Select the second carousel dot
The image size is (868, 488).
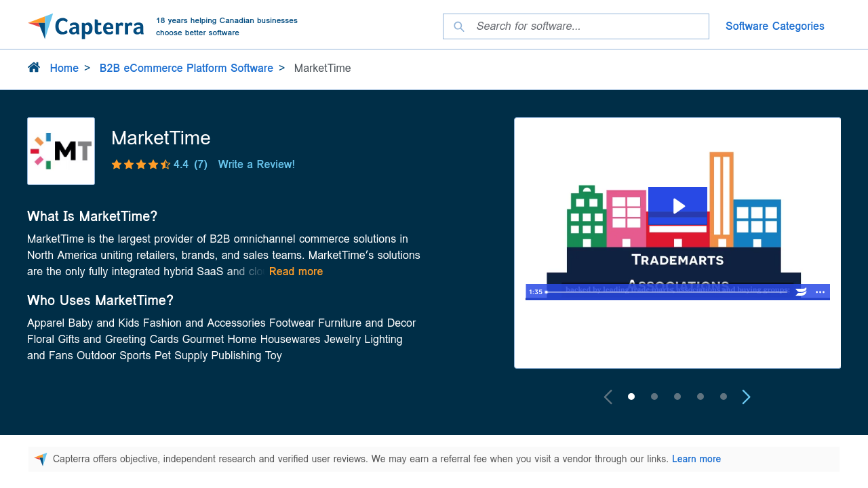tap(654, 396)
